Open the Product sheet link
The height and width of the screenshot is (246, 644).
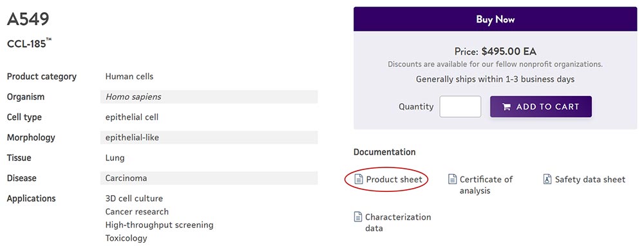tap(394, 180)
